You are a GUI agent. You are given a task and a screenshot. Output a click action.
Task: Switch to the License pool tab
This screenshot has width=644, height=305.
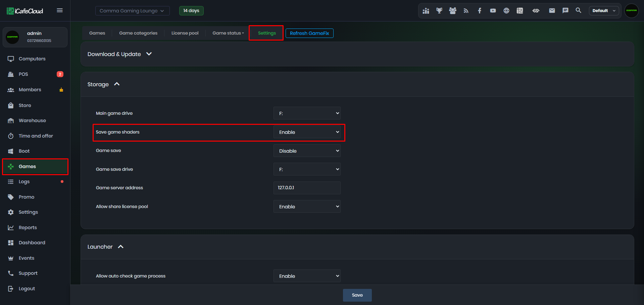185,33
